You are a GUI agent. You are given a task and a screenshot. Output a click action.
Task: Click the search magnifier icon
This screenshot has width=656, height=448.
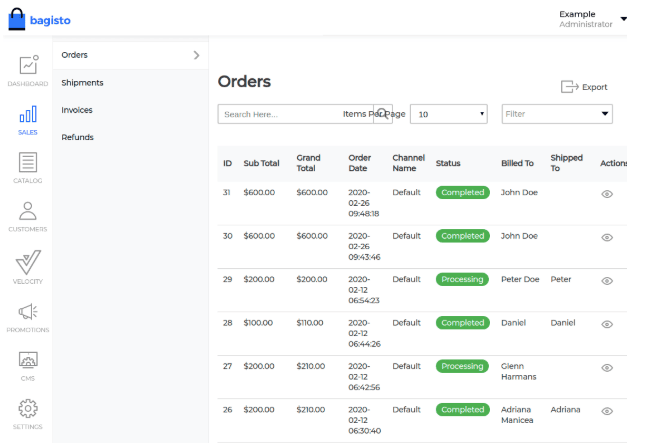383,114
